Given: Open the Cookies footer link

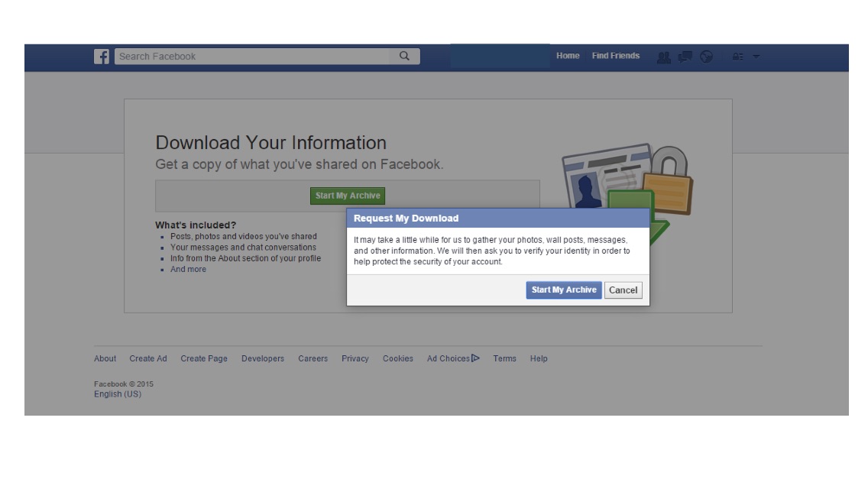Looking at the screenshot, I should click(x=398, y=358).
